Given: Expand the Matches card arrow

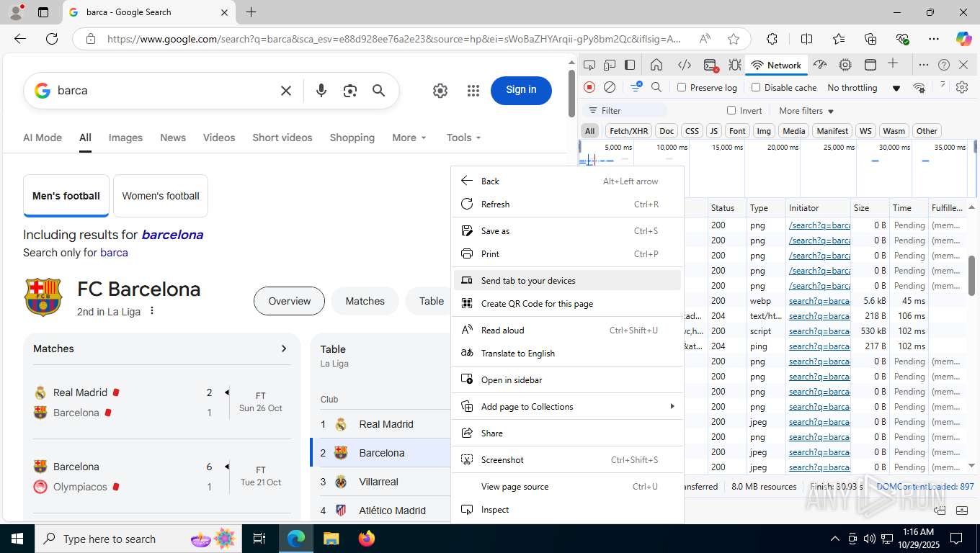Looking at the screenshot, I should point(284,349).
